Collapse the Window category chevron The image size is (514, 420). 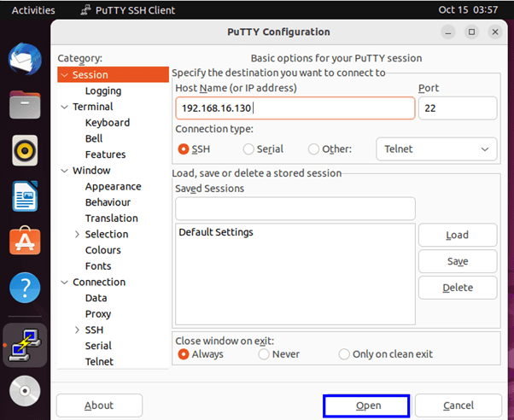click(x=65, y=171)
